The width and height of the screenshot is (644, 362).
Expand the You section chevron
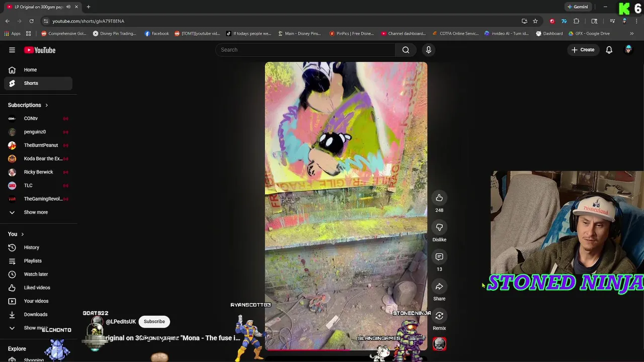[22, 234]
